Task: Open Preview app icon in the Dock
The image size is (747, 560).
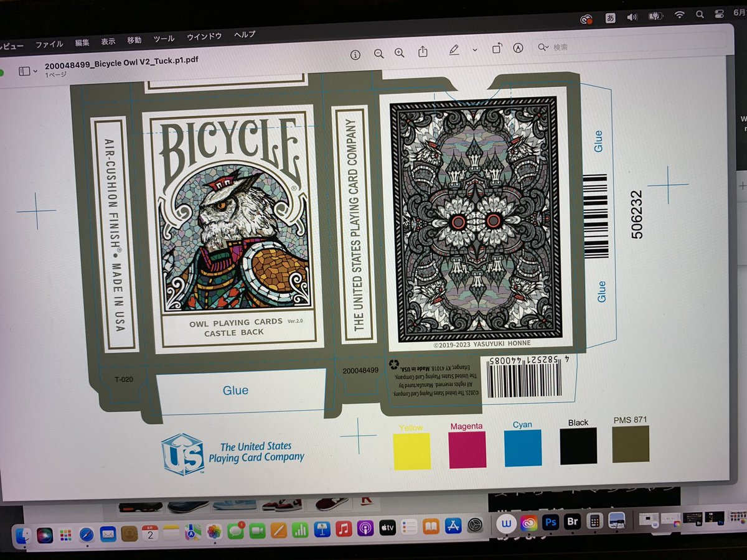Action: tap(617, 520)
